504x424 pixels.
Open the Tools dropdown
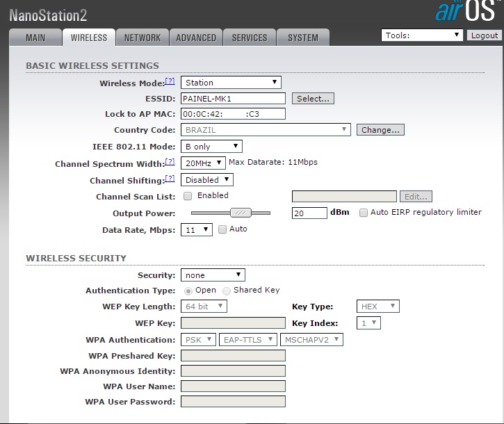point(422,35)
